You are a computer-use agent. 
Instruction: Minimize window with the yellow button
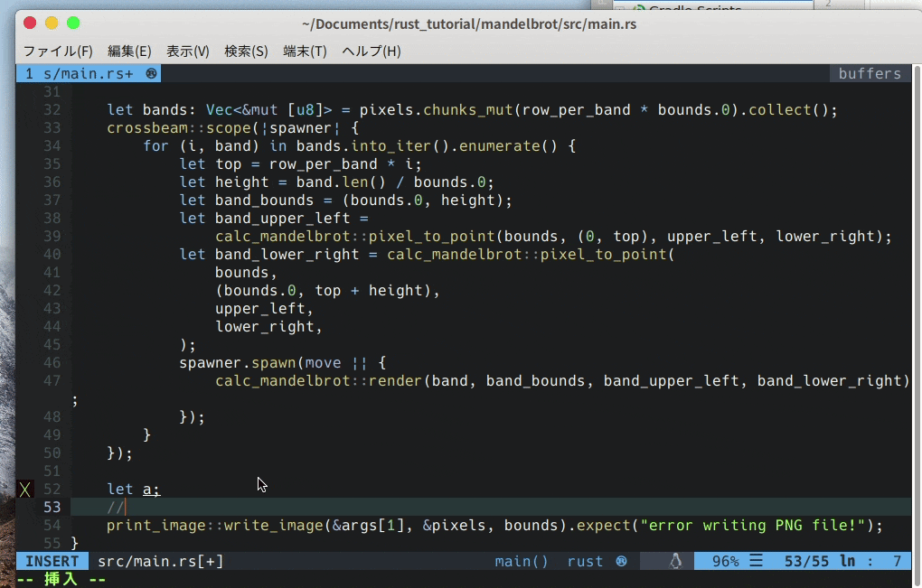[x=52, y=23]
